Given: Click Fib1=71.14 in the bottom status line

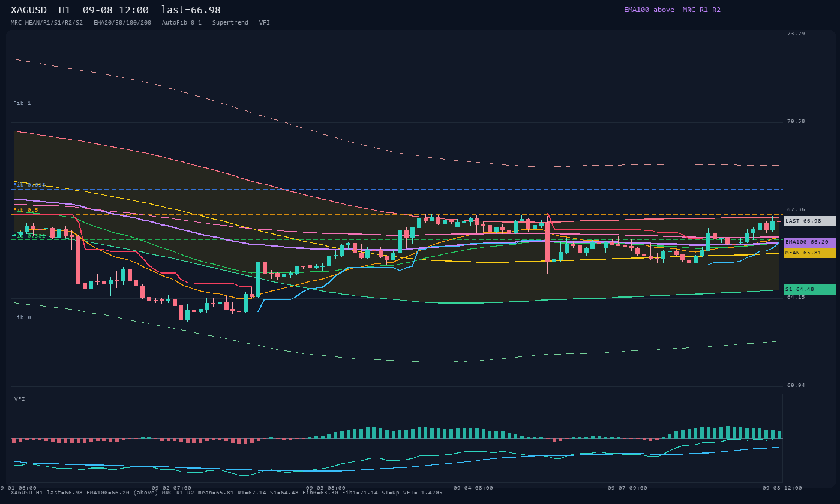Looking at the screenshot, I should tap(361, 493).
